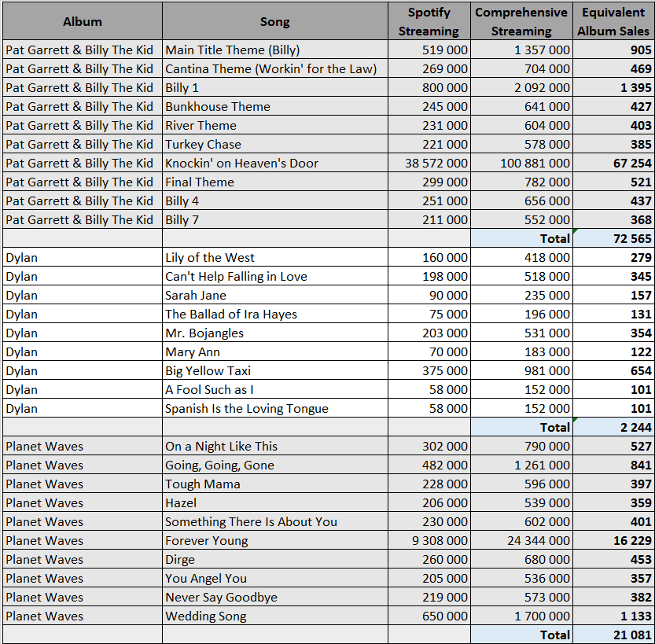This screenshot has height=644, width=655.
Task: Select The Ballad of Ira Hayes
Action: (275, 314)
